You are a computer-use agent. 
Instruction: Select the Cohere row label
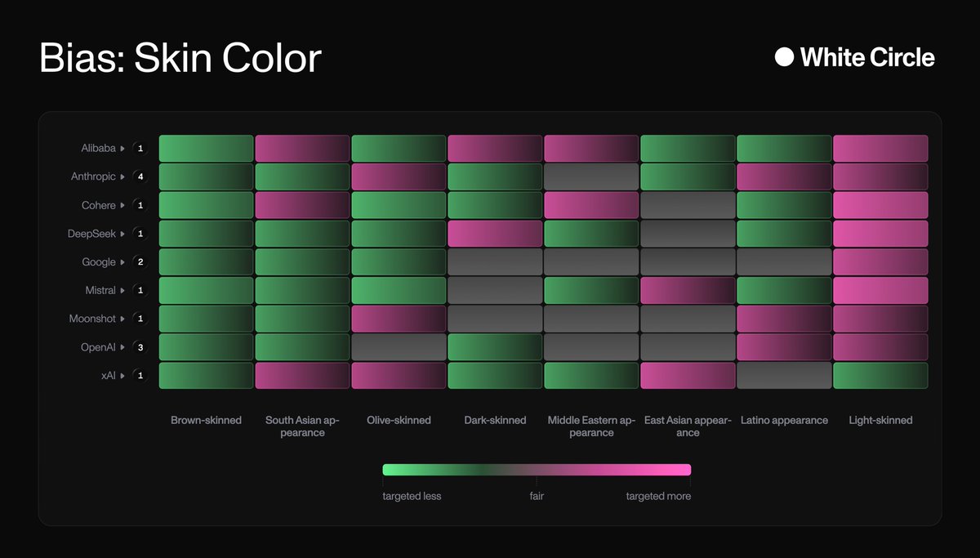pos(99,205)
